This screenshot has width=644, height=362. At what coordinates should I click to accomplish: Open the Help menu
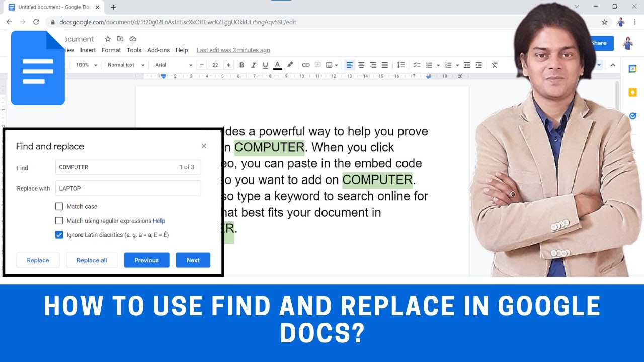pyautogui.click(x=182, y=50)
